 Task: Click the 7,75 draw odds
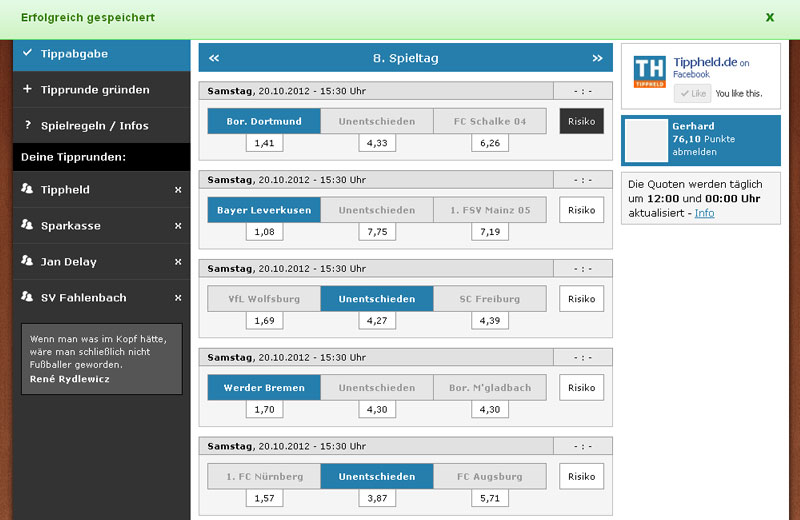377,232
